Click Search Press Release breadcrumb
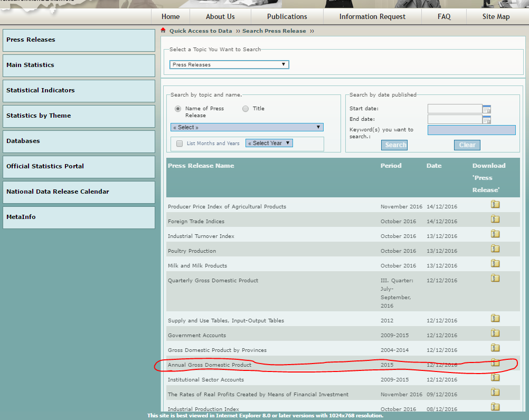This screenshot has width=529, height=420. (x=274, y=31)
